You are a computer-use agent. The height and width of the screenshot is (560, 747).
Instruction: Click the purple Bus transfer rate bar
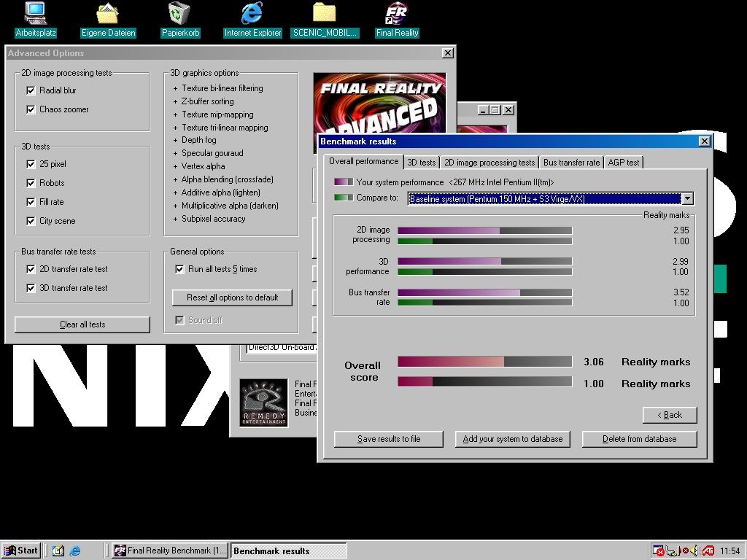[460, 293]
